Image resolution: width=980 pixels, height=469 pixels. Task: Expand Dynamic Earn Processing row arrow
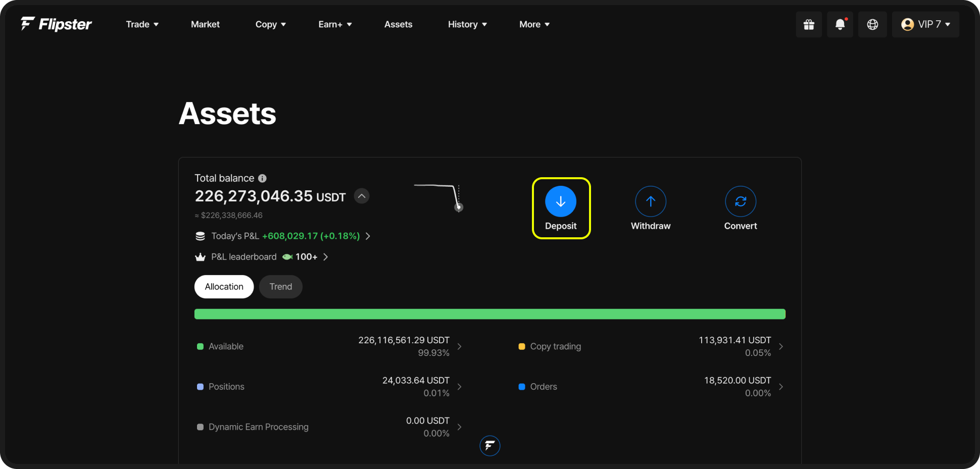[459, 427]
